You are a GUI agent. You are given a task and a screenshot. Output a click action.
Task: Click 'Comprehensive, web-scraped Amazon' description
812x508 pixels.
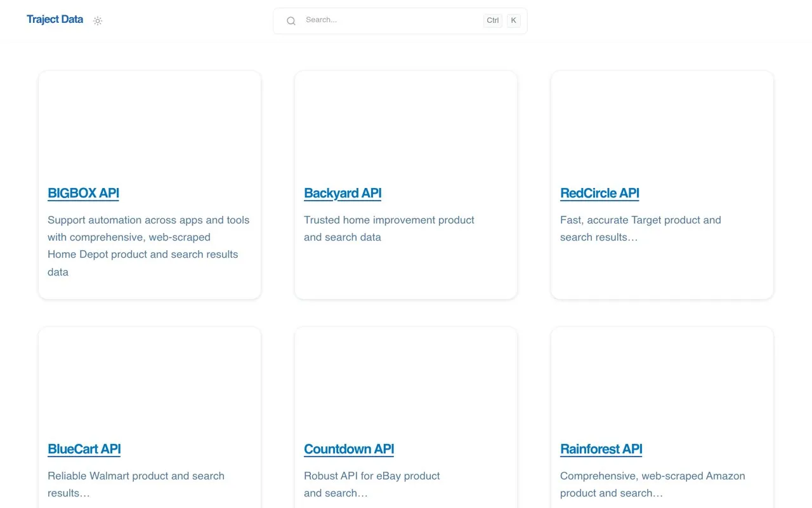point(653,485)
